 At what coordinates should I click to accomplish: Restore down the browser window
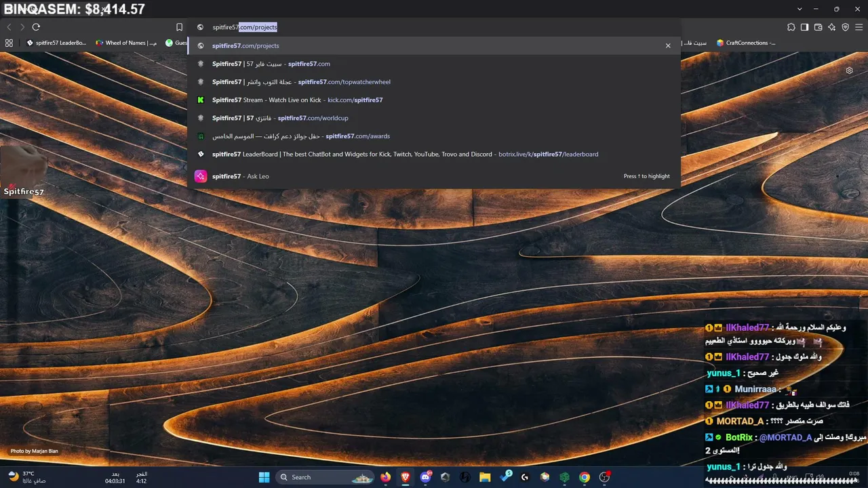click(x=836, y=9)
